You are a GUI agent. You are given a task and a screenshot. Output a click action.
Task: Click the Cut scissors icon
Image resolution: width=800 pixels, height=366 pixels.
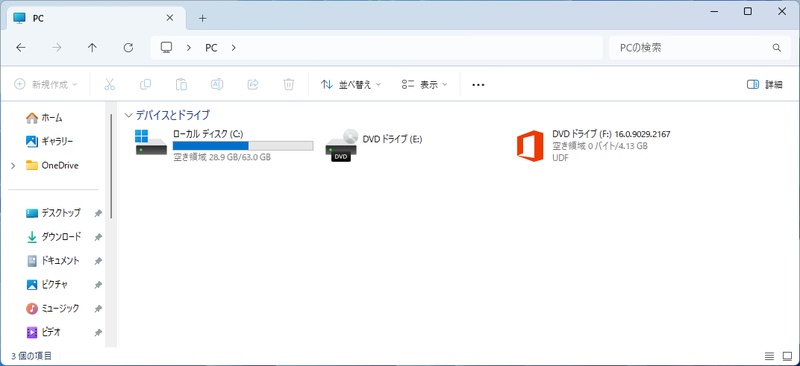tap(109, 84)
